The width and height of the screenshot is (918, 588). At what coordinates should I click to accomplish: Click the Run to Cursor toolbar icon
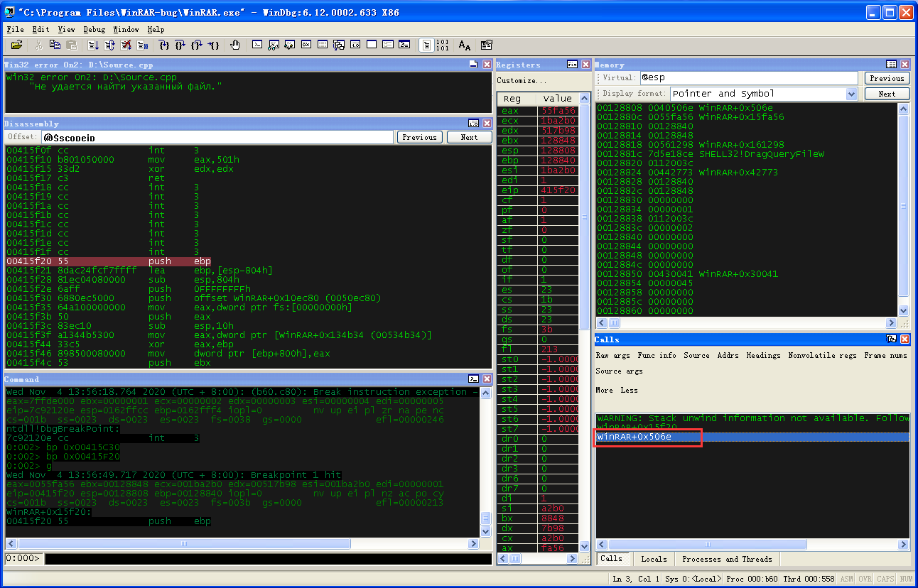coord(213,45)
